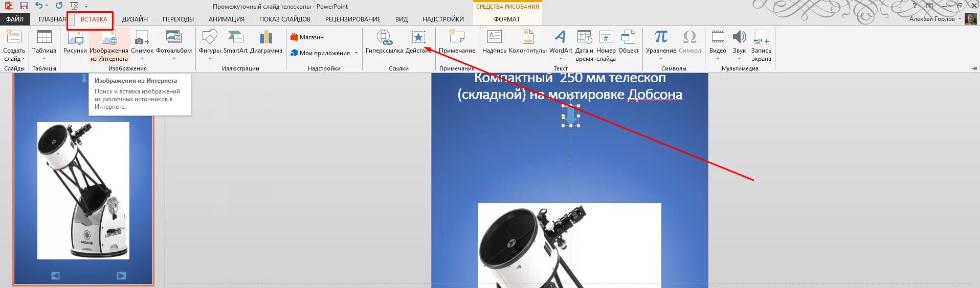Click the Save icon in quick access toolbar
Image resolution: width=980 pixels, height=288 pixels.
coord(24,6)
